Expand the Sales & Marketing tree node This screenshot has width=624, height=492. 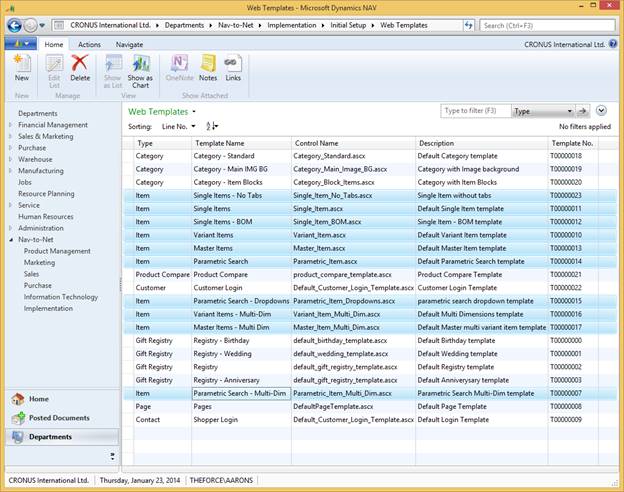[x=10, y=136]
